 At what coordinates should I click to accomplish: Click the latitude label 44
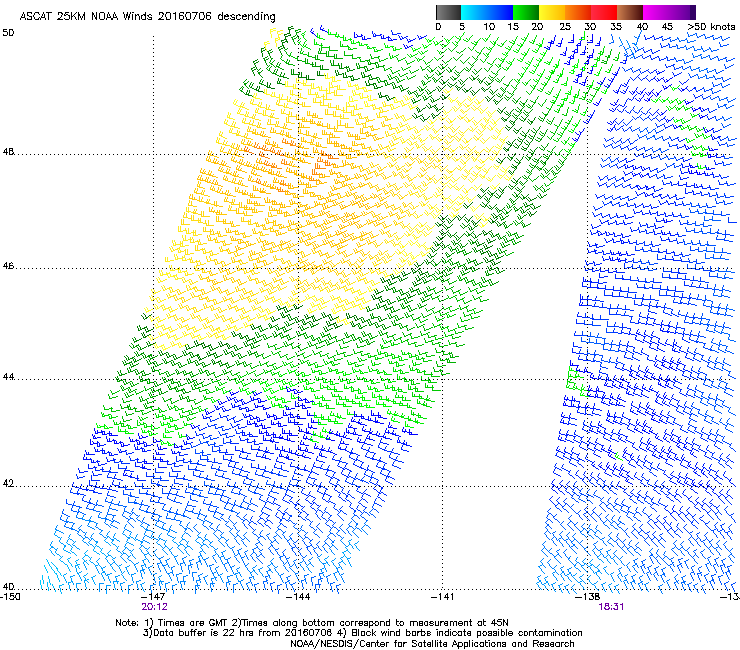8,377
